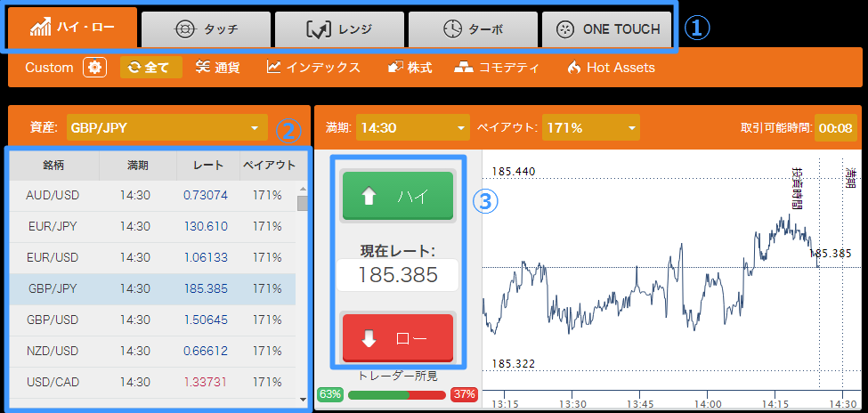Open the ペイアウト 171% dropdown
Screen dimensions: 868x413
tap(591, 128)
